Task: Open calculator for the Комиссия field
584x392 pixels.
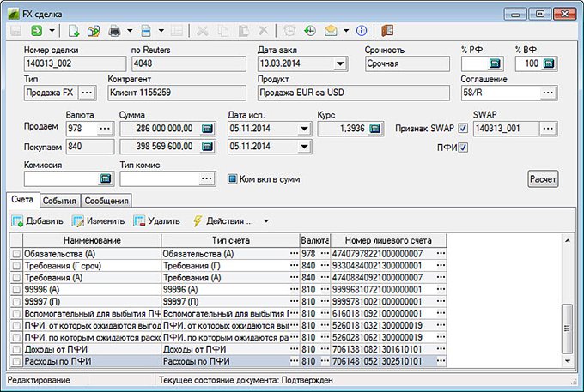Action: (x=106, y=178)
